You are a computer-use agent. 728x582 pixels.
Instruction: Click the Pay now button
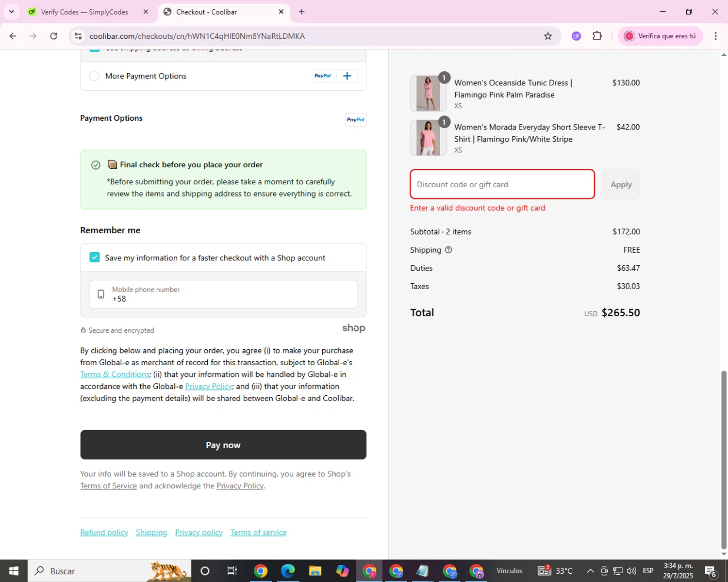(x=223, y=445)
